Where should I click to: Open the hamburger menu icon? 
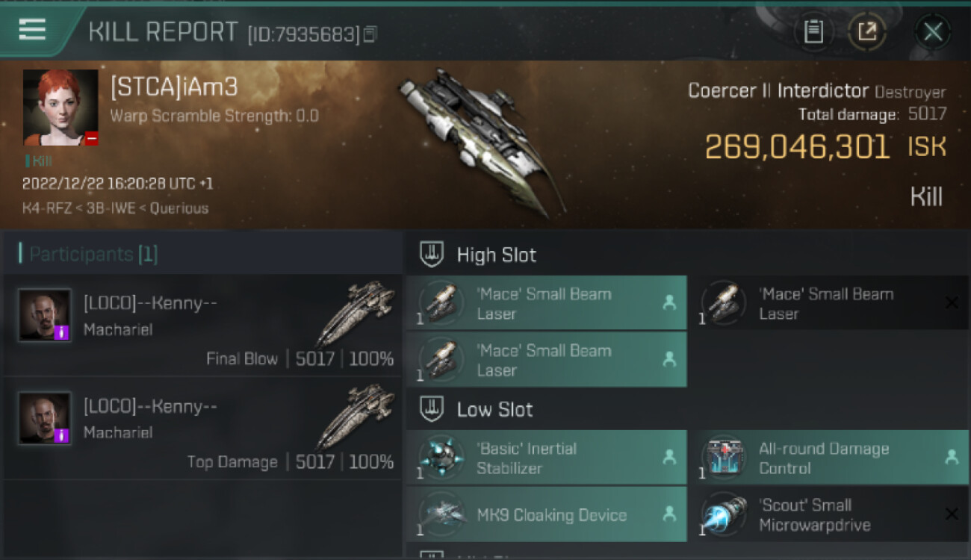32,30
